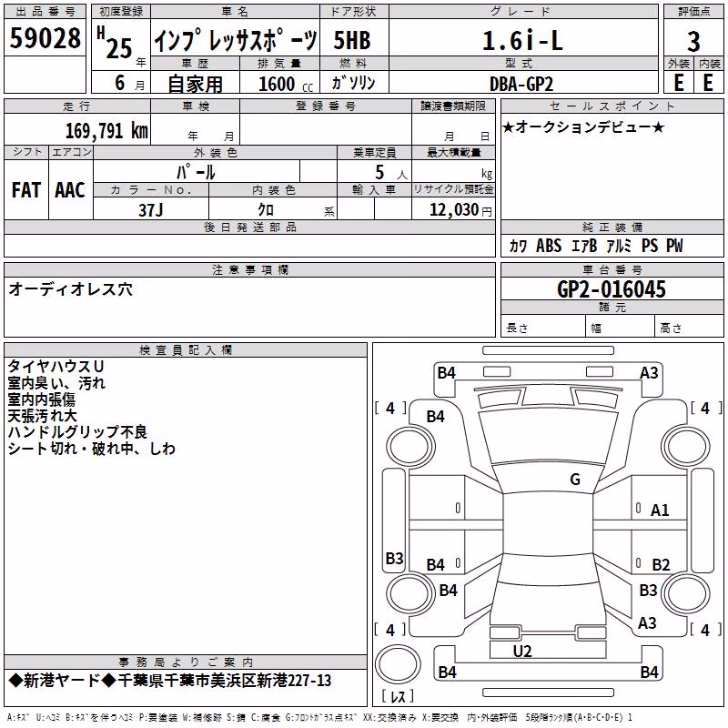This screenshot has height=728, width=728.
Task: Select model code DBA-GP2
Action: (x=521, y=84)
